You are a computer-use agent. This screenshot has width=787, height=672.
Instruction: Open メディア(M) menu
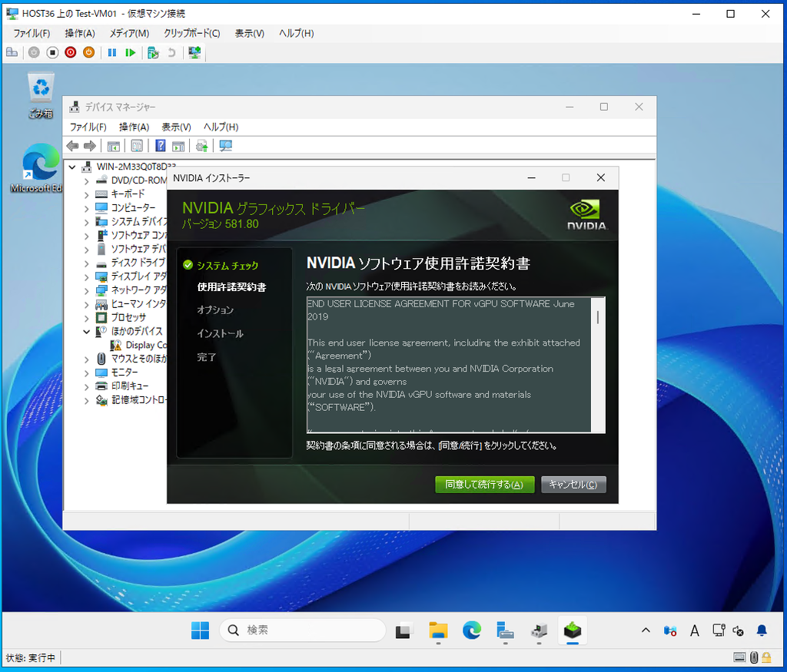pyautogui.click(x=129, y=33)
